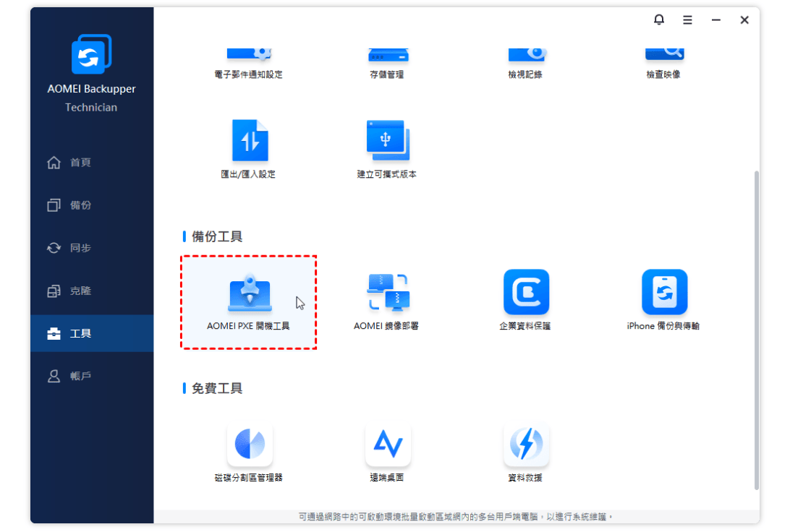Image resolution: width=790 pixels, height=532 pixels.
Task: Select 工具 in sidebar
Action: [x=92, y=333]
